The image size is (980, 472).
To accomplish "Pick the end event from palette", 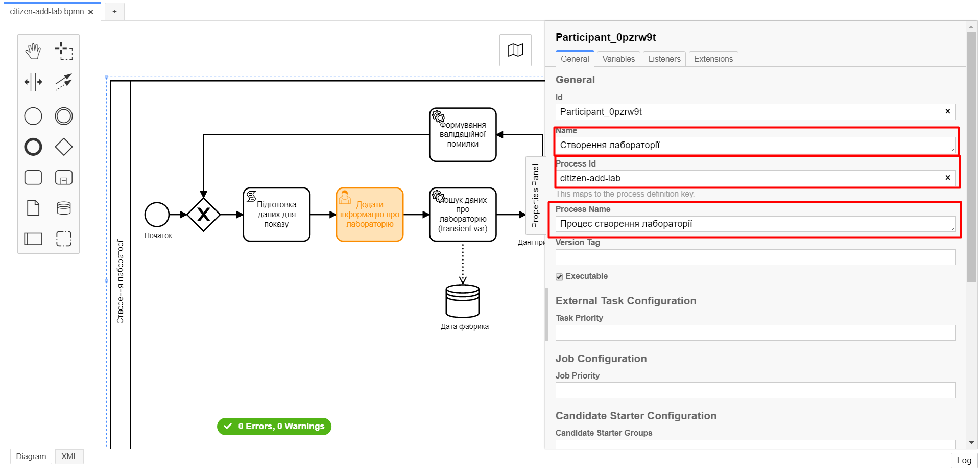I will pos(33,147).
